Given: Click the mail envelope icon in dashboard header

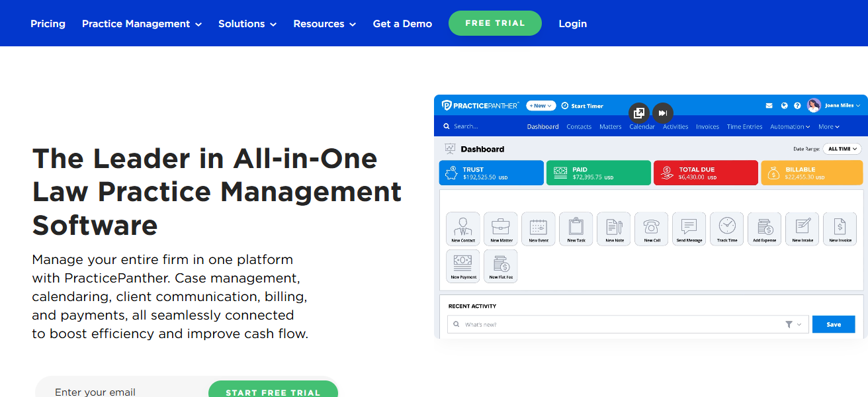Looking at the screenshot, I should pyautogui.click(x=769, y=105).
